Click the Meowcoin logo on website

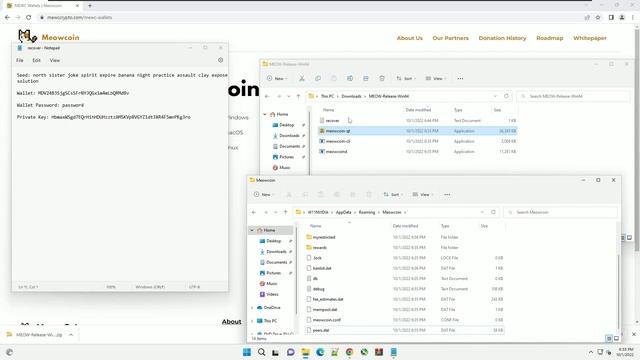[x=49, y=37]
